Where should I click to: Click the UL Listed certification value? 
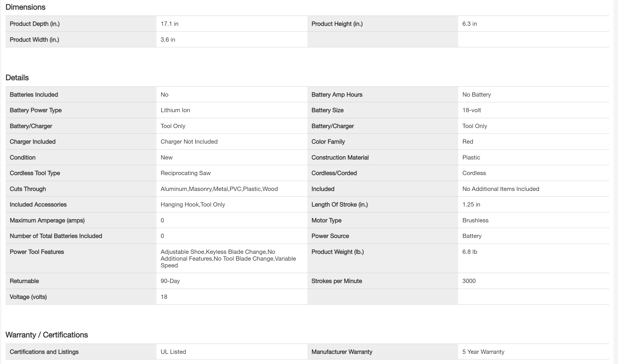[173, 352]
